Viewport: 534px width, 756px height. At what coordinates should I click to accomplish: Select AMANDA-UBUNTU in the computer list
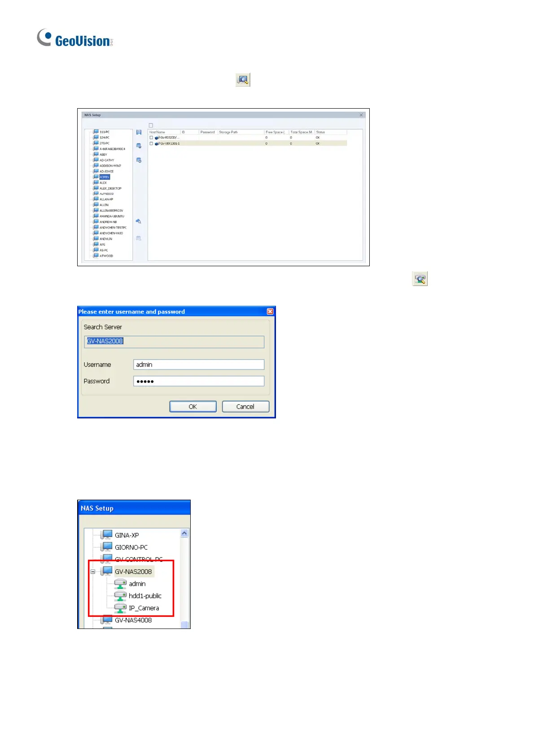[x=112, y=216]
